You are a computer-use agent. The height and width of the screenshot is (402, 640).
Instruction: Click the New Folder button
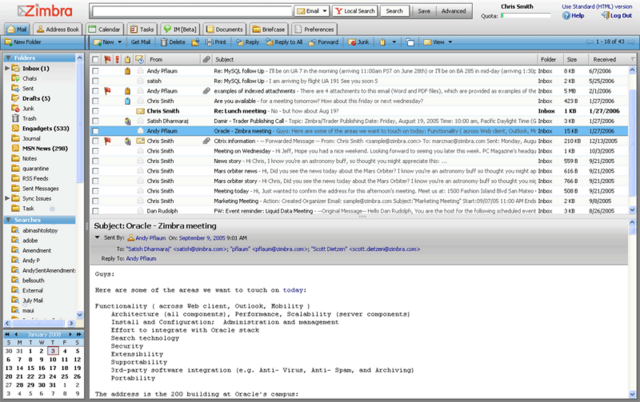click(23, 42)
